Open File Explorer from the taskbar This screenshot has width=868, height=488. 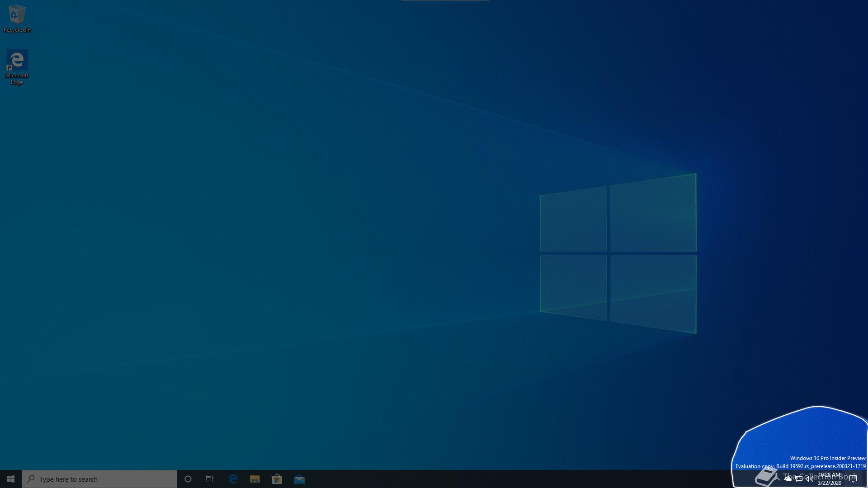tap(255, 479)
